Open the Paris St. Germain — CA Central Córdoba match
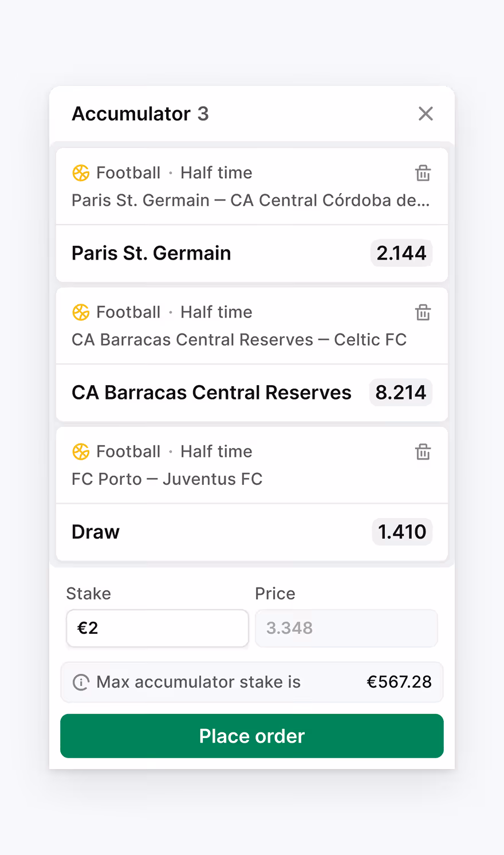 pos(251,200)
